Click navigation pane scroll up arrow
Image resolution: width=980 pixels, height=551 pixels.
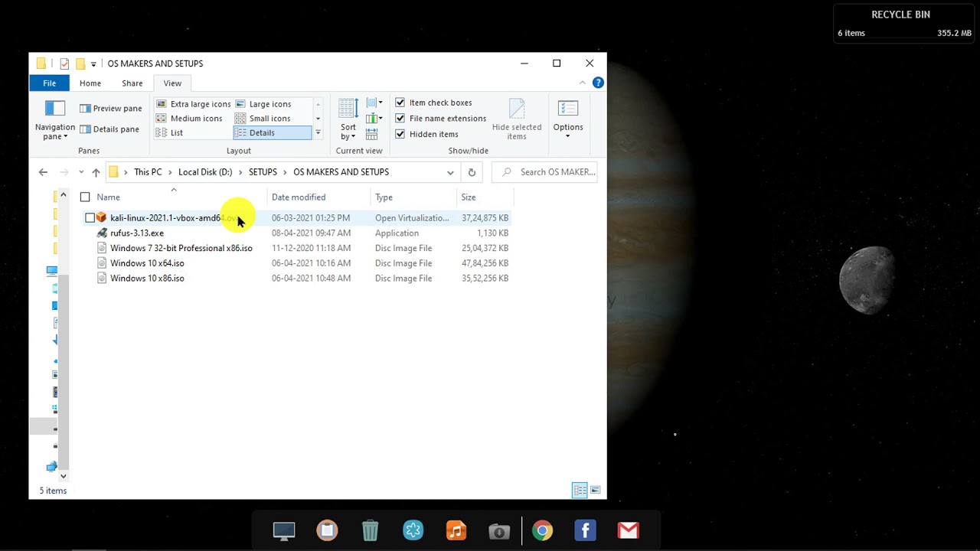(x=64, y=195)
